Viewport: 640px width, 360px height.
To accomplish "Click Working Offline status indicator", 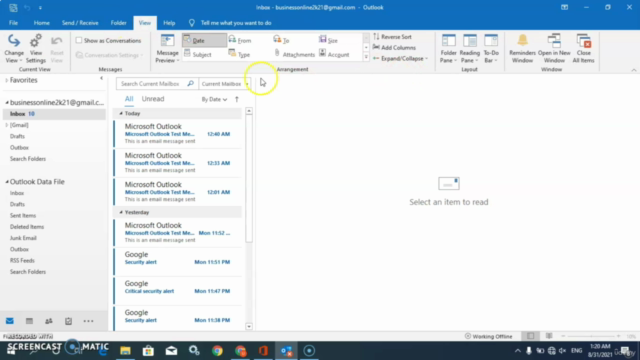I will point(489,336).
